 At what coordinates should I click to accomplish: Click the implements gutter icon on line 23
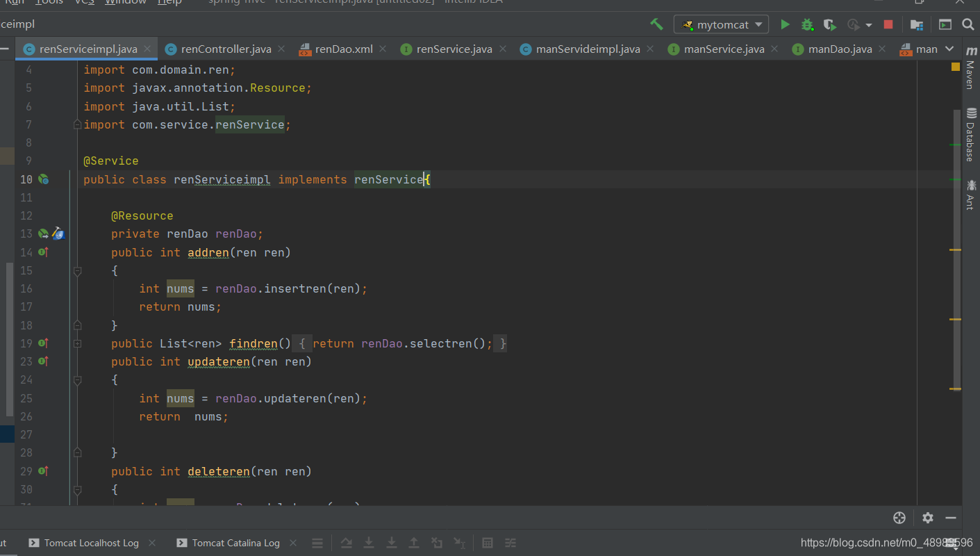pos(43,361)
